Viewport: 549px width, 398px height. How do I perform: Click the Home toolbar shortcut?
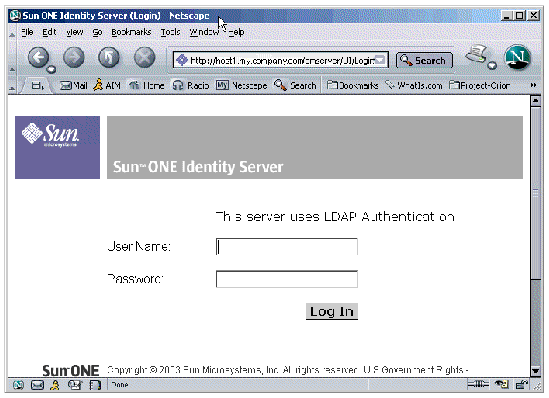[146, 85]
